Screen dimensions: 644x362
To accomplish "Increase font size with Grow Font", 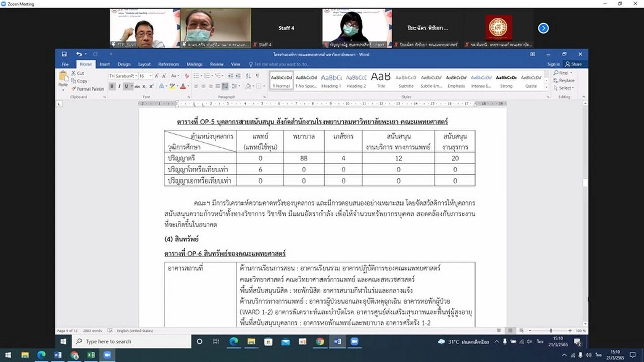I will (x=157, y=76).
